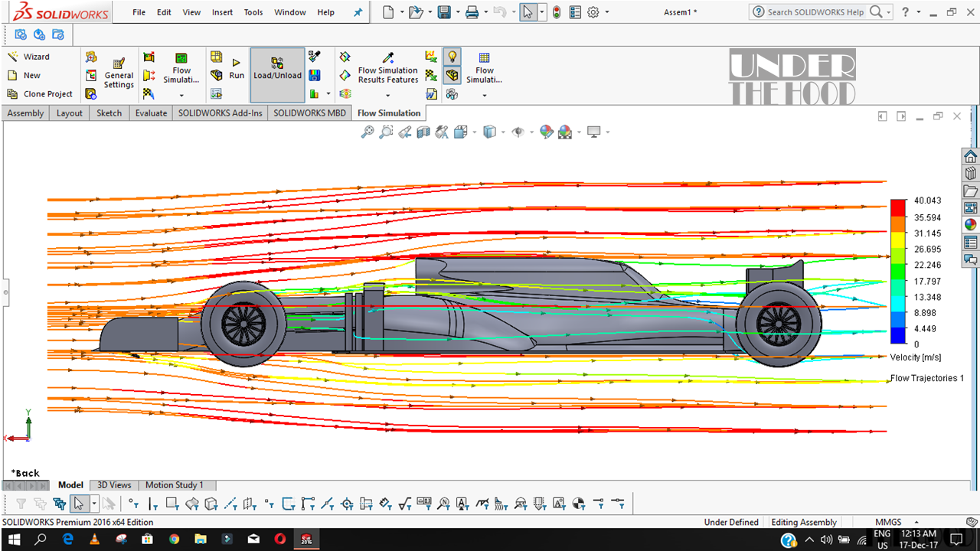Viewport: 980px width, 551px height.
Task: Open the Motion Study 1 tab
Action: pos(174,485)
